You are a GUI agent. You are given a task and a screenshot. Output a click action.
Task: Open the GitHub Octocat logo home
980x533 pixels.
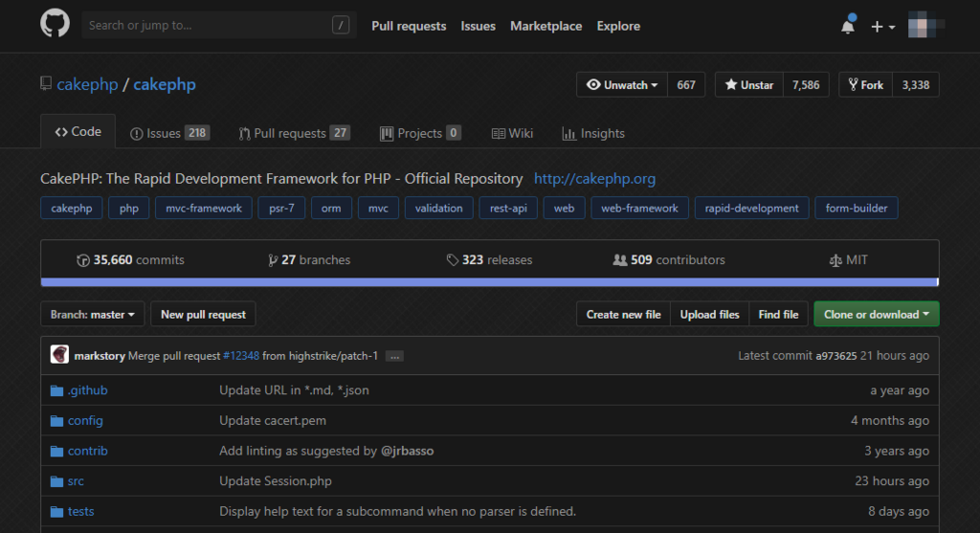coord(55,24)
